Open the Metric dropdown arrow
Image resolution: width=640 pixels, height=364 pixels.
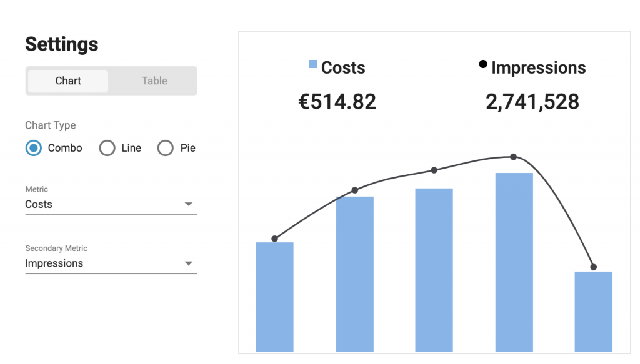click(x=188, y=204)
